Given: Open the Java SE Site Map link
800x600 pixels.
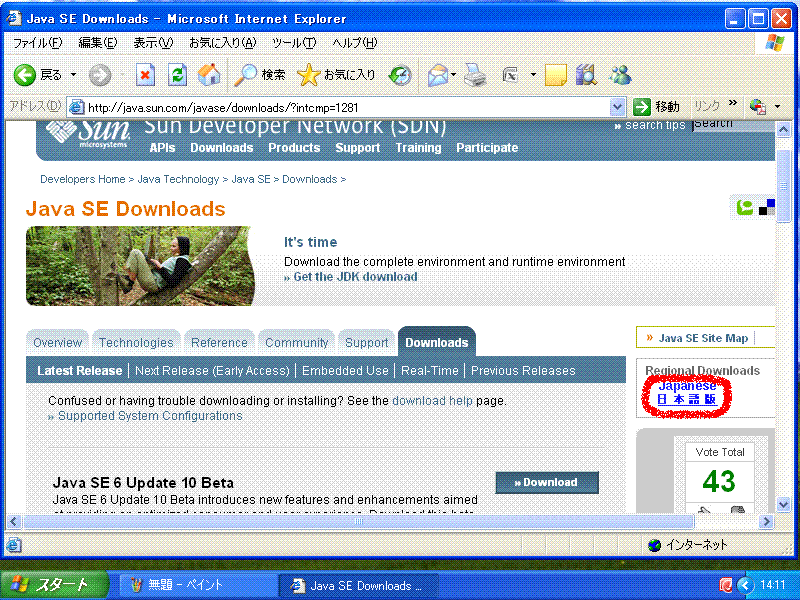Looking at the screenshot, I should (703, 338).
